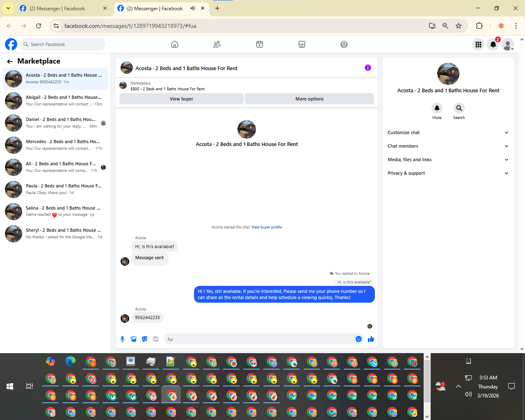Viewport: 525px width, 420px height.
Task: Open the Facebook menu grid icon
Action: tap(478, 44)
